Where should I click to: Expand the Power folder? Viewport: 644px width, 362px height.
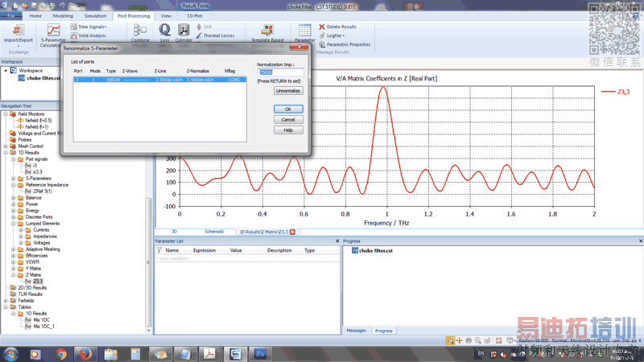(14, 204)
